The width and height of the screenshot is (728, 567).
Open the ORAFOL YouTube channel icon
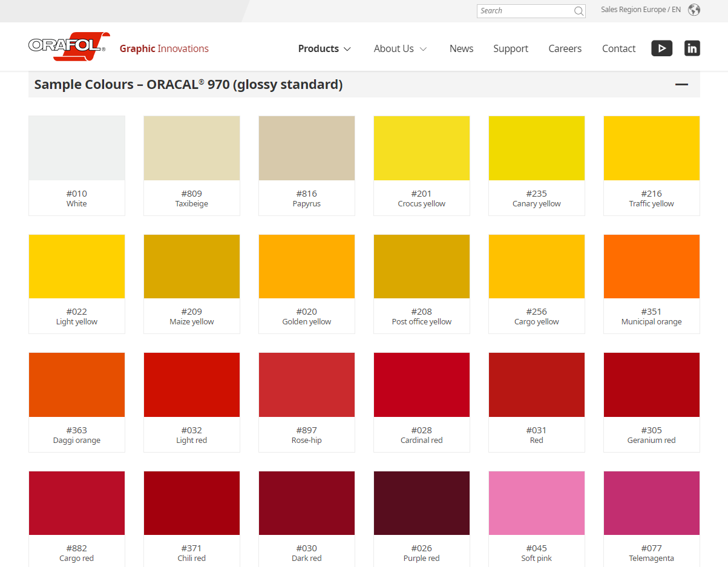[662, 48]
